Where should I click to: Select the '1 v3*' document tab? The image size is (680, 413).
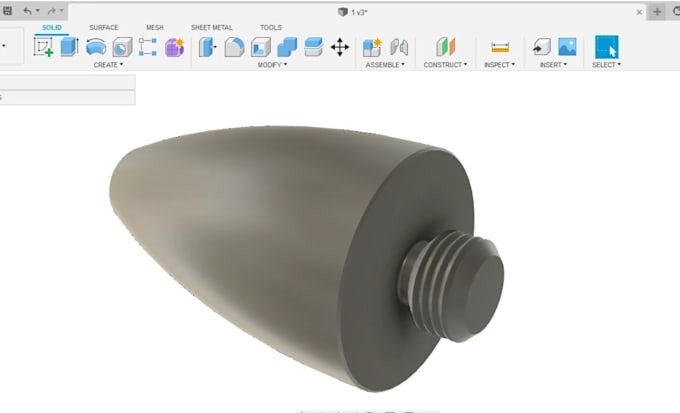coord(353,12)
